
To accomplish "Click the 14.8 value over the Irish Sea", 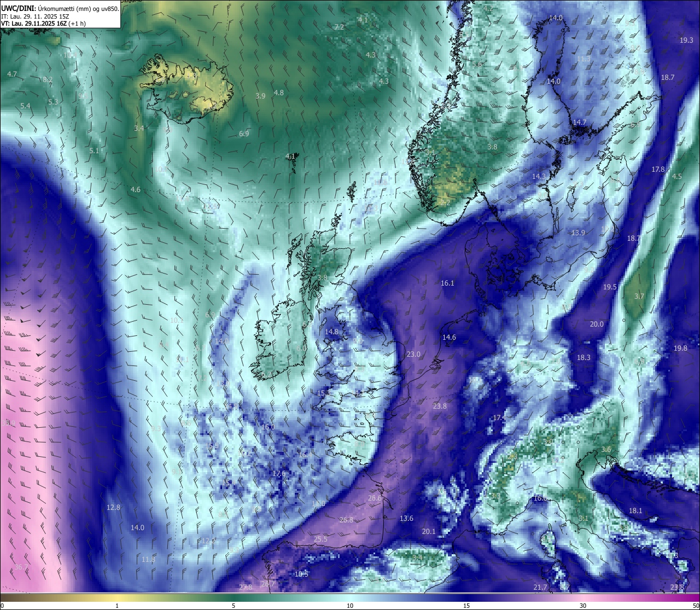I will click(x=331, y=332).
